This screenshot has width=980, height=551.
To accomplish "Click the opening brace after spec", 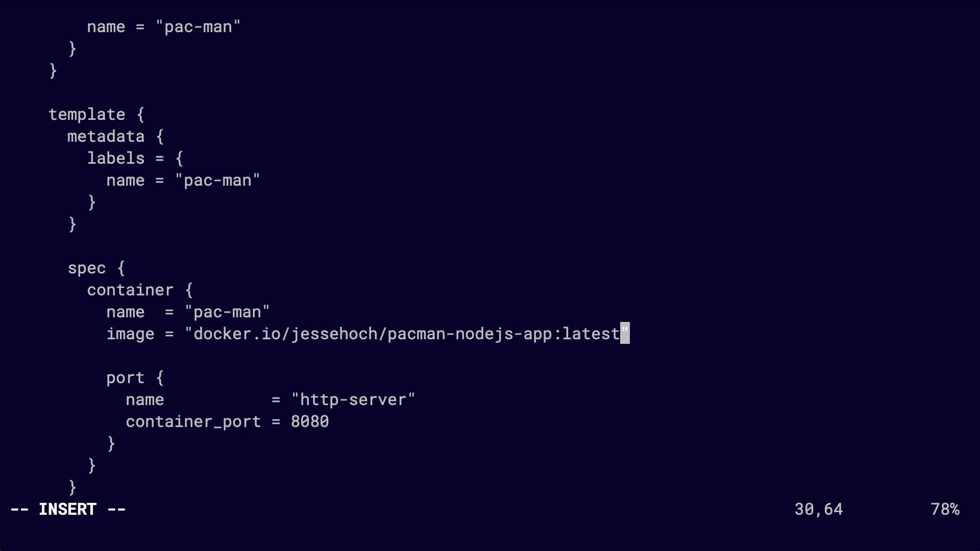I will [121, 268].
